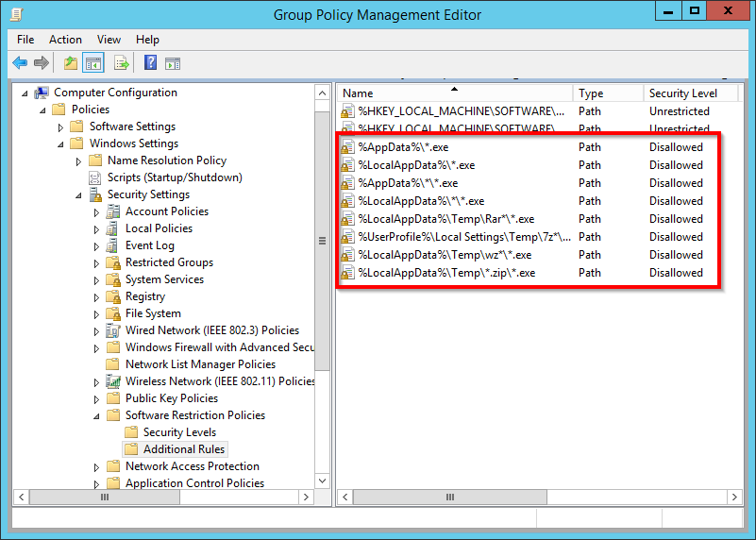Sort rules by the Type column header
Image resolution: width=756 pixels, height=540 pixels.
point(592,93)
